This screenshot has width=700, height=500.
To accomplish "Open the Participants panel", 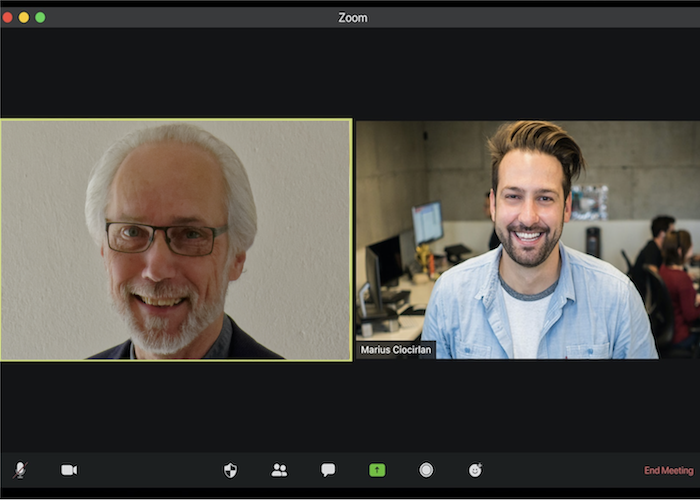I will tap(279, 470).
